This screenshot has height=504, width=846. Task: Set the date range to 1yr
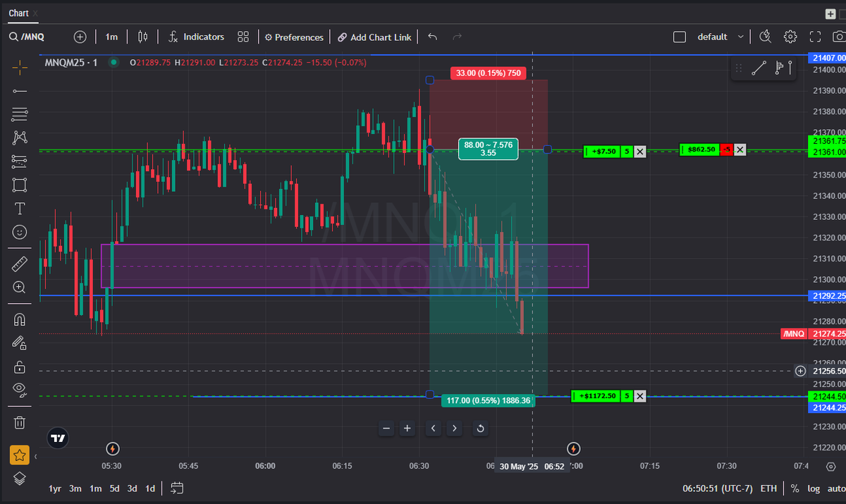(x=55, y=488)
